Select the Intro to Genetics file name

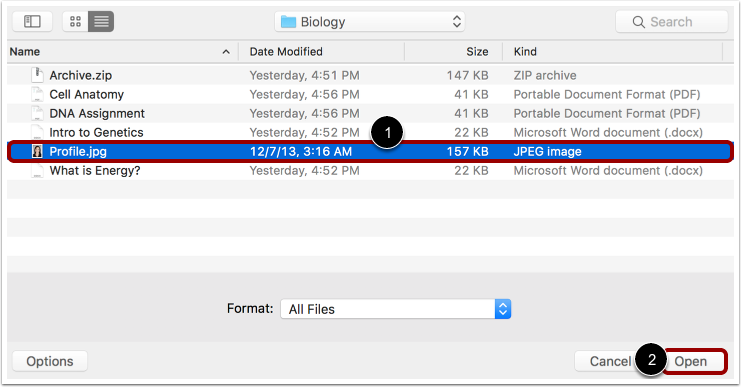click(x=96, y=132)
